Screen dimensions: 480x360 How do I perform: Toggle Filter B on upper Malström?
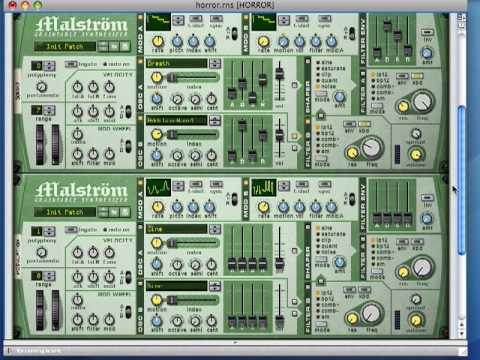pos(308,122)
